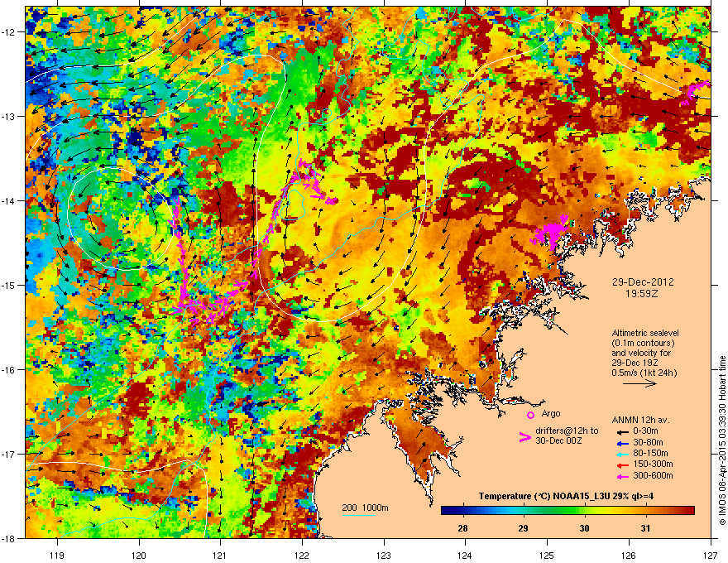728x563 pixels.
Task: Click the 0.5m/s velocity reference arrow
Action: tap(639, 383)
